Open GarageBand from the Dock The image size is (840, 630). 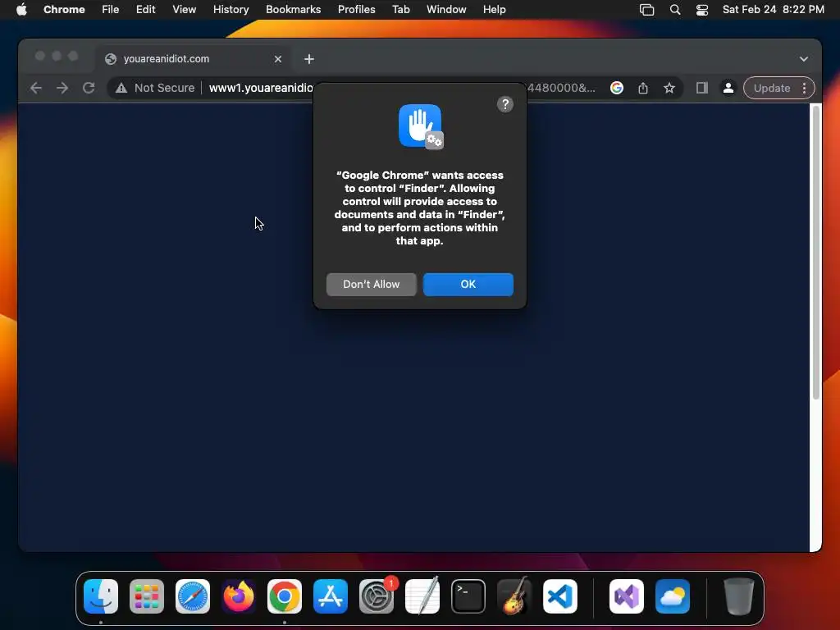pos(514,596)
